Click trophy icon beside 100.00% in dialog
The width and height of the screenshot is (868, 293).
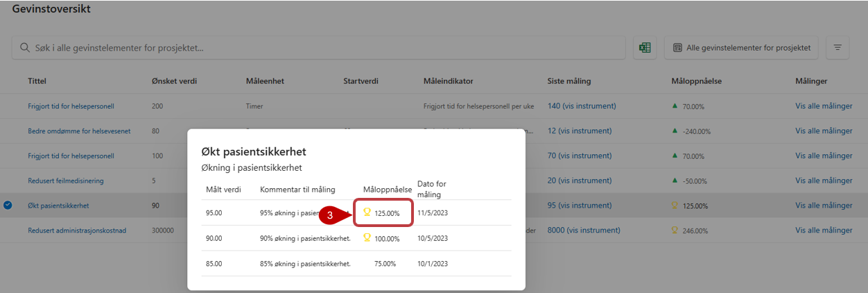point(367,238)
